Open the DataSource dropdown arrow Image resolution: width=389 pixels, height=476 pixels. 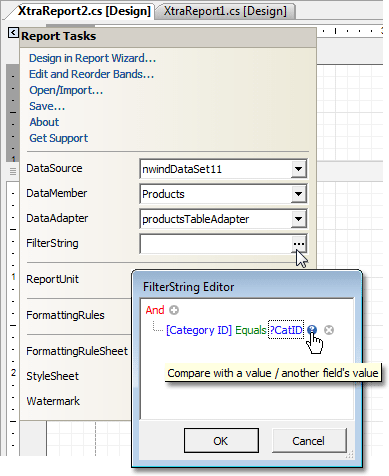click(298, 169)
